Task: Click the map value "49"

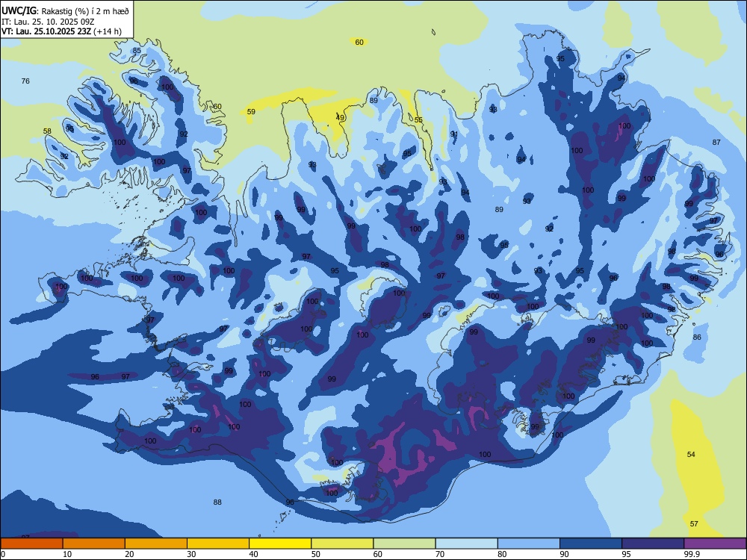Action: click(x=340, y=118)
